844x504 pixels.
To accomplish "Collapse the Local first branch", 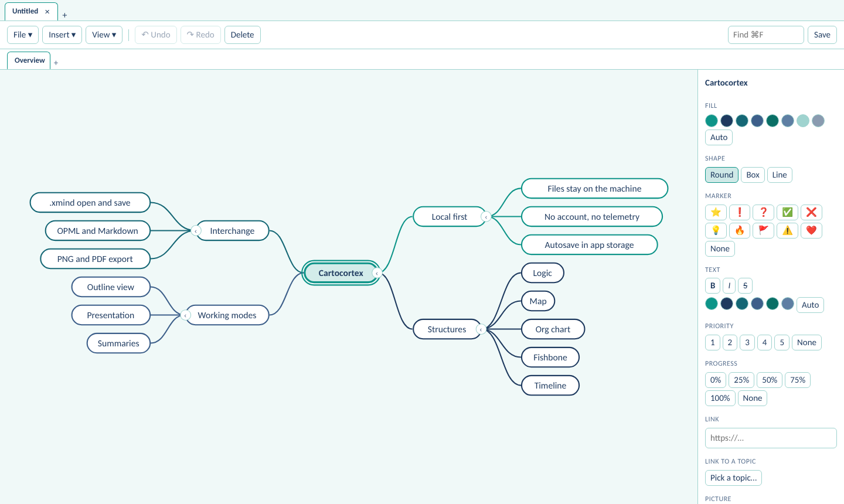I will pos(486,217).
